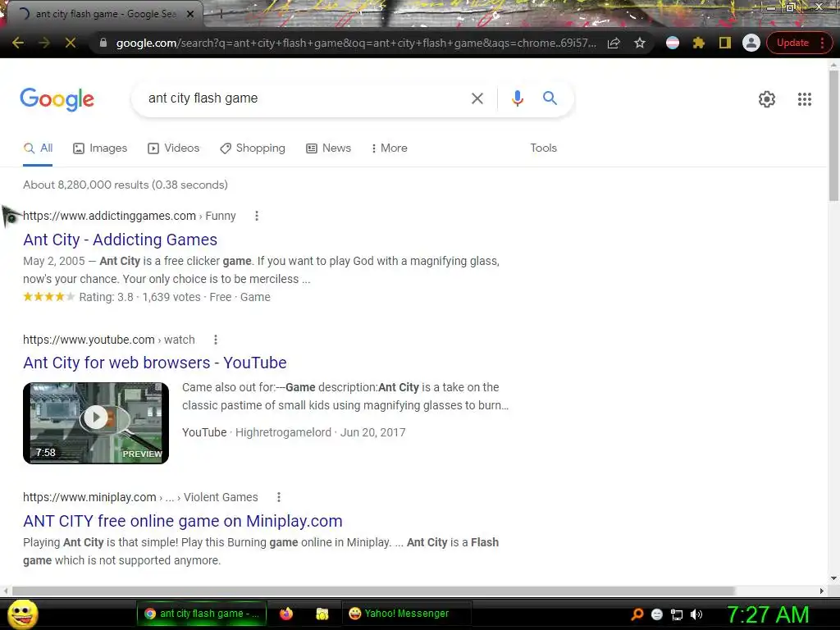Click the 7:27 AM clock

(x=768, y=614)
